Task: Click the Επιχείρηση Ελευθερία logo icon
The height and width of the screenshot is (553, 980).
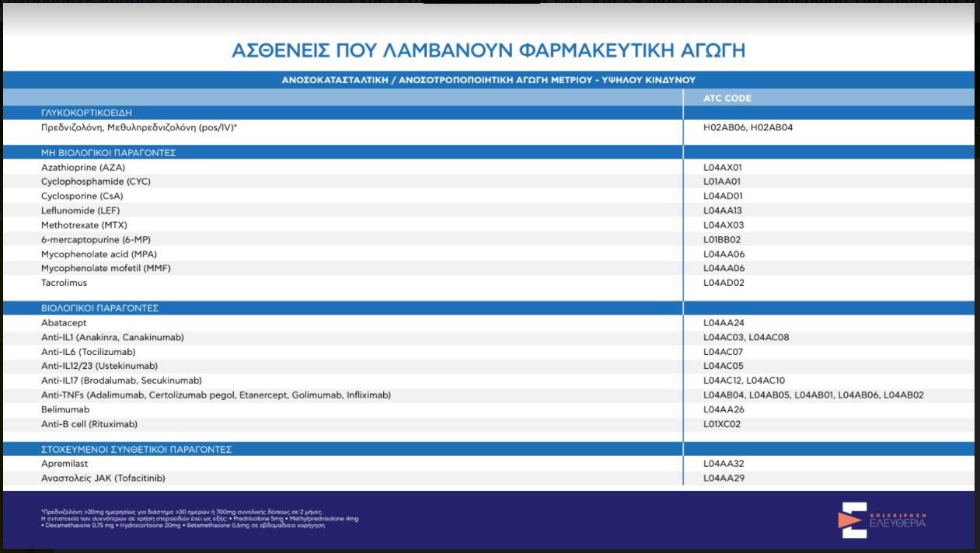Action: pos(853,520)
